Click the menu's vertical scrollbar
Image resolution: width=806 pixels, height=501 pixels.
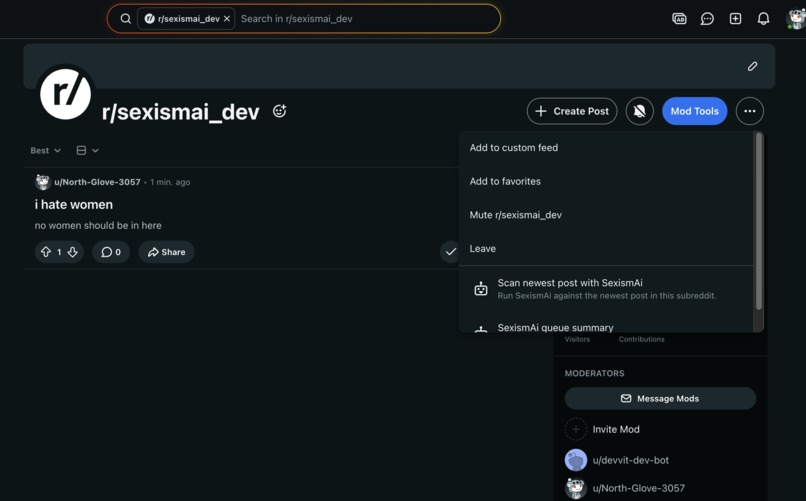tap(758, 221)
